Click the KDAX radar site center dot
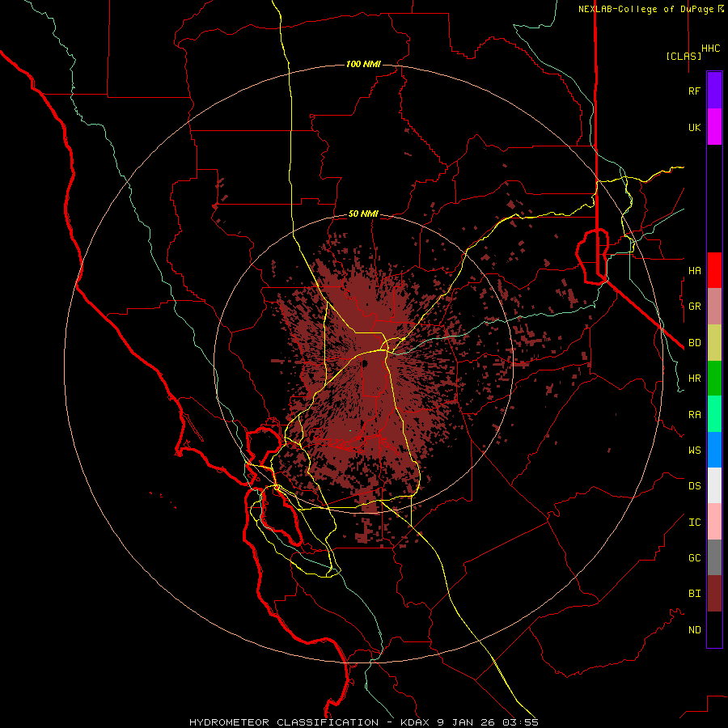 click(364, 363)
